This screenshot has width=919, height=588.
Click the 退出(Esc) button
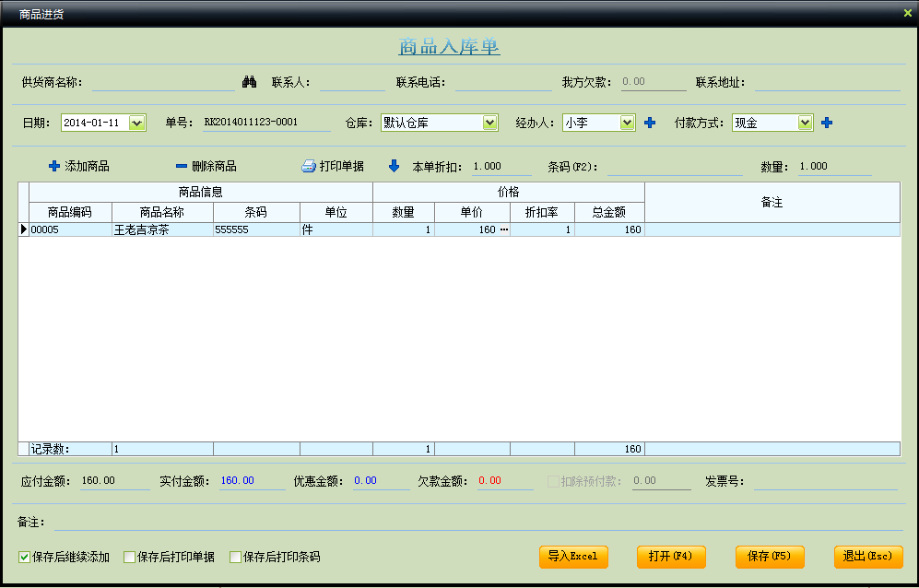click(x=868, y=557)
